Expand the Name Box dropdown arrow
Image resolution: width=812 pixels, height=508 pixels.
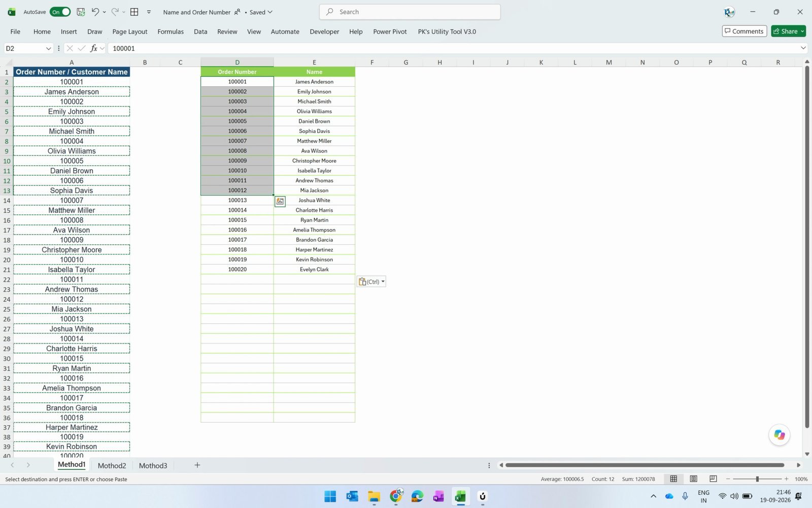pos(48,48)
